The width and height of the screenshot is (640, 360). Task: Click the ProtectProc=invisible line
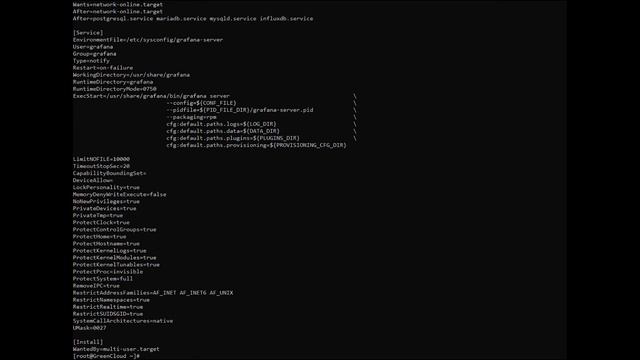(x=108, y=271)
